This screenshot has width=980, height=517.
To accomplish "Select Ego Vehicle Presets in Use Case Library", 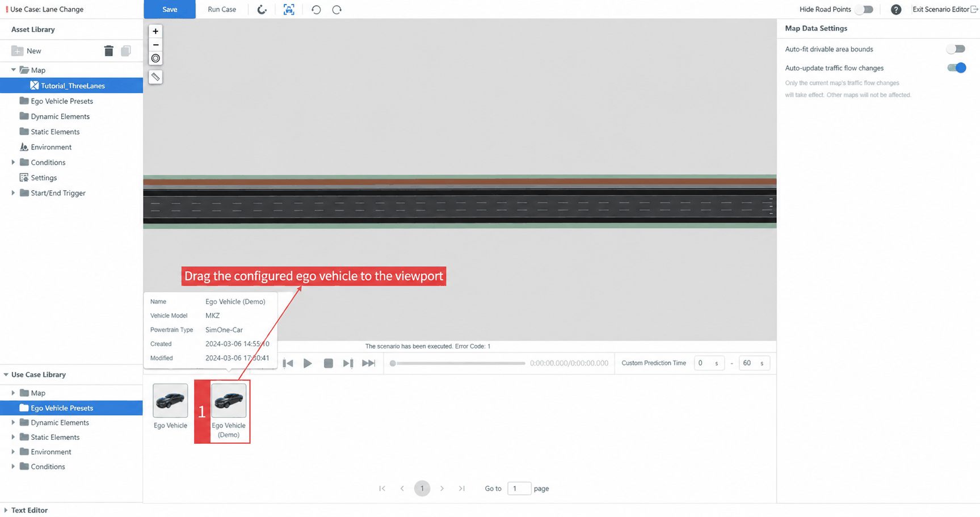I will coord(71,408).
